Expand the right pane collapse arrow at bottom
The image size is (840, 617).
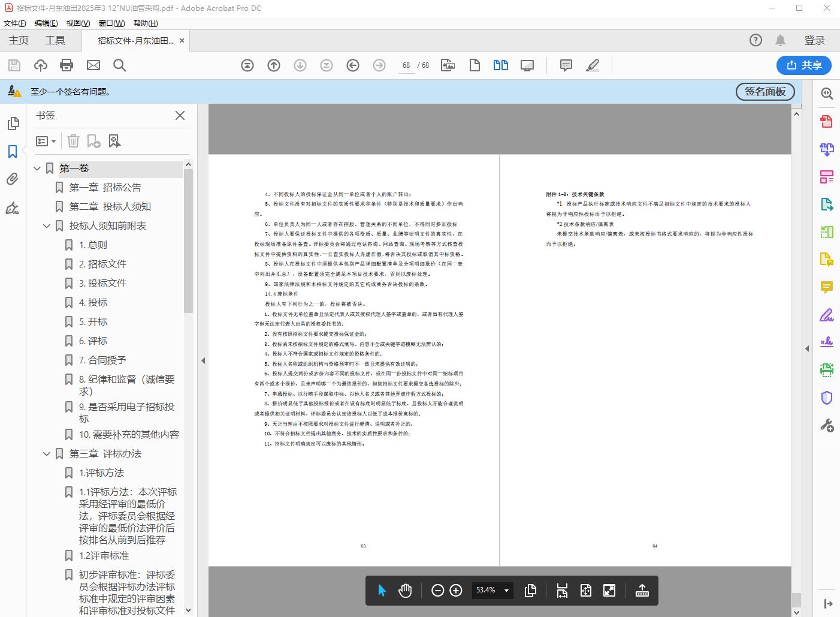pos(828,604)
